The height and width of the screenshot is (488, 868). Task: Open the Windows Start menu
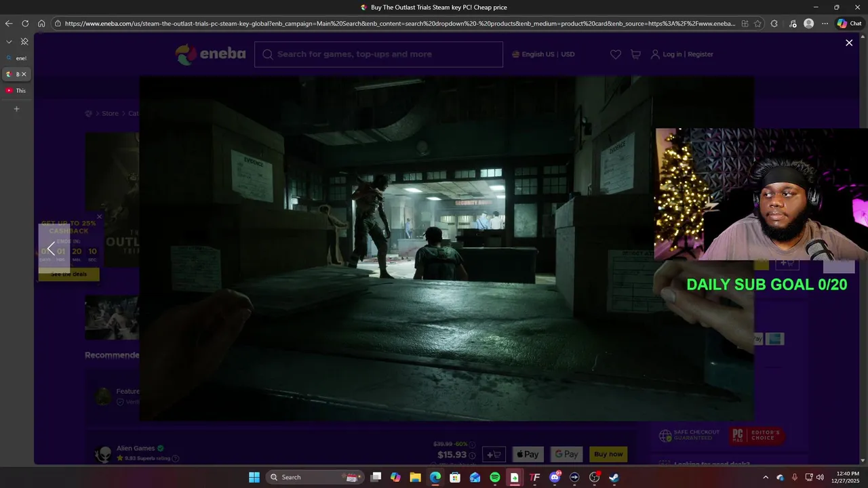coord(254,477)
